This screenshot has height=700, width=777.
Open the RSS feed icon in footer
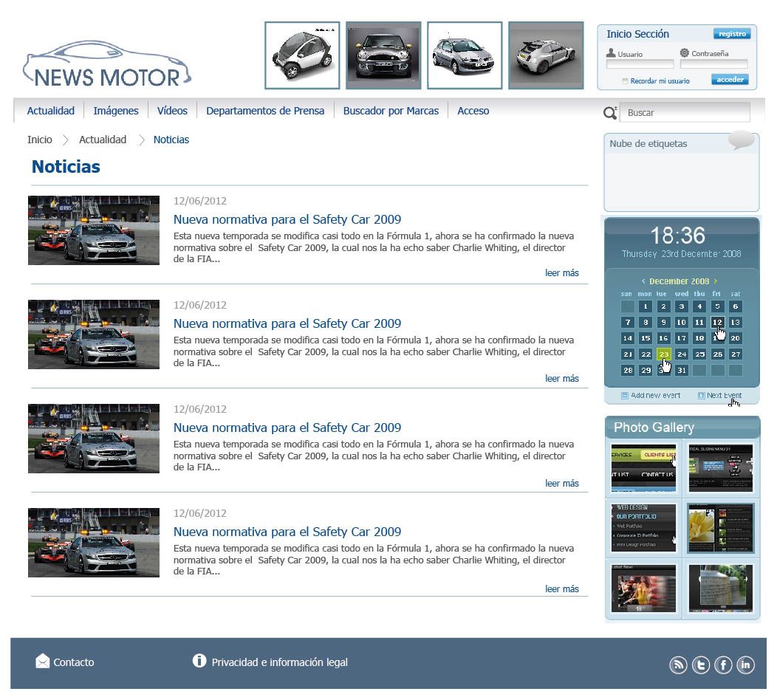click(x=678, y=665)
